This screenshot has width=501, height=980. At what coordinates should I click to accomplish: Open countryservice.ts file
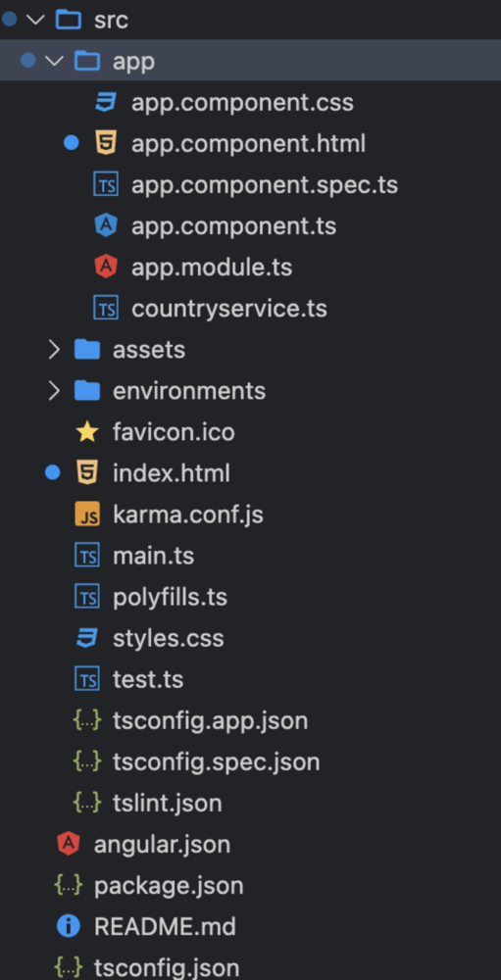coord(228,309)
